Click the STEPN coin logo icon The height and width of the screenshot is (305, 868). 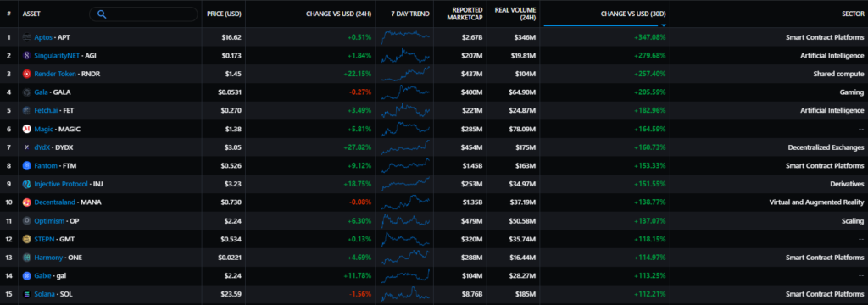[x=26, y=239]
